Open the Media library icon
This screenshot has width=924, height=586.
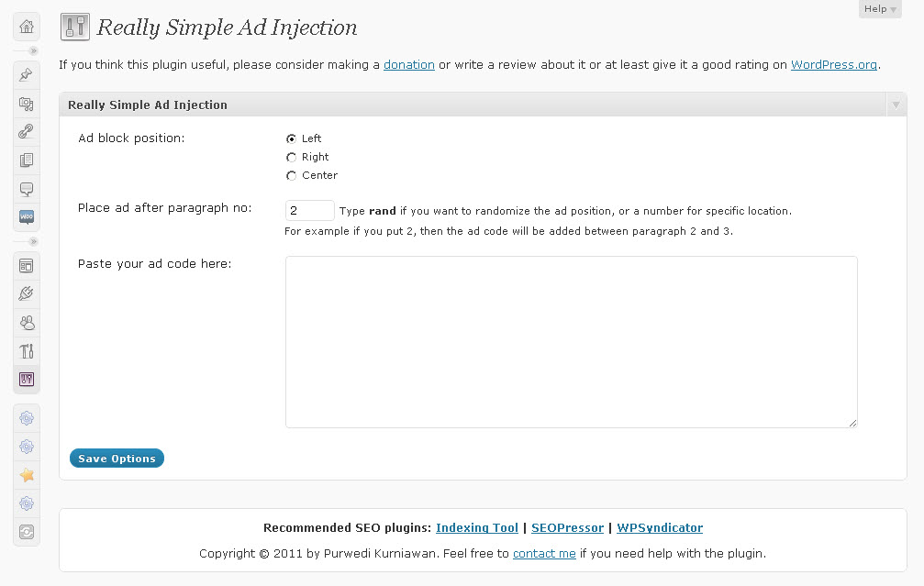pyautogui.click(x=27, y=104)
